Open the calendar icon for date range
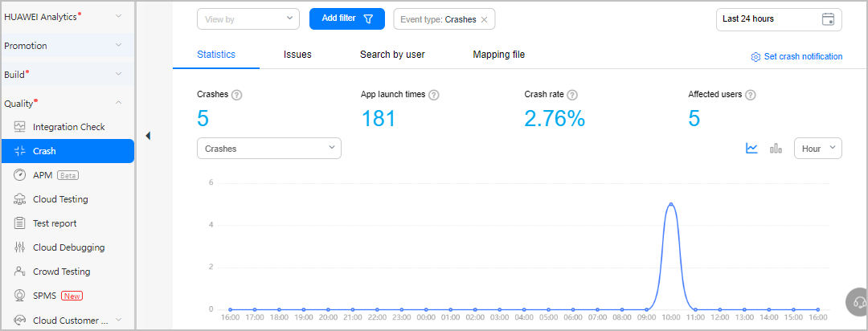The image size is (868, 331). click(828, 18)
